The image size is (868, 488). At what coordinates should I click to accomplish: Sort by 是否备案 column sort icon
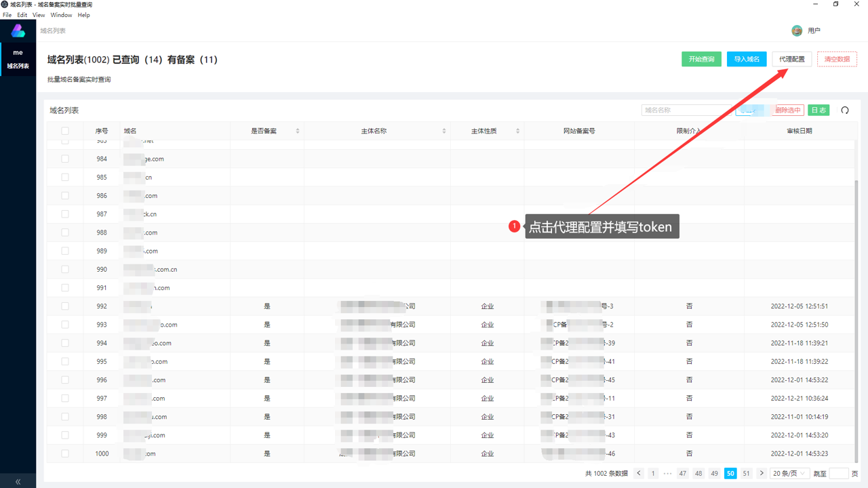pyautogui.click(x=298, y=131)
